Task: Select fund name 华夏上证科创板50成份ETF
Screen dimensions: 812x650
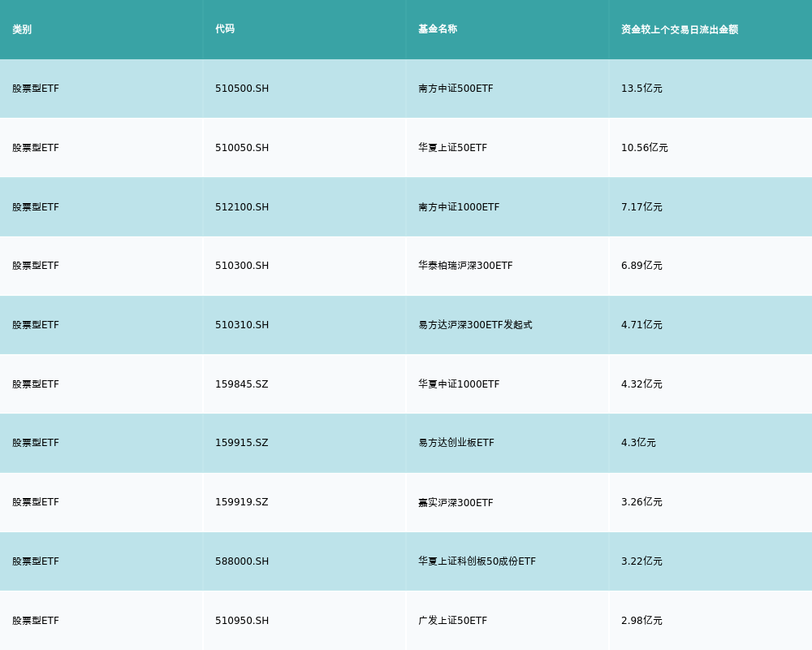Action: coord(477,561)
